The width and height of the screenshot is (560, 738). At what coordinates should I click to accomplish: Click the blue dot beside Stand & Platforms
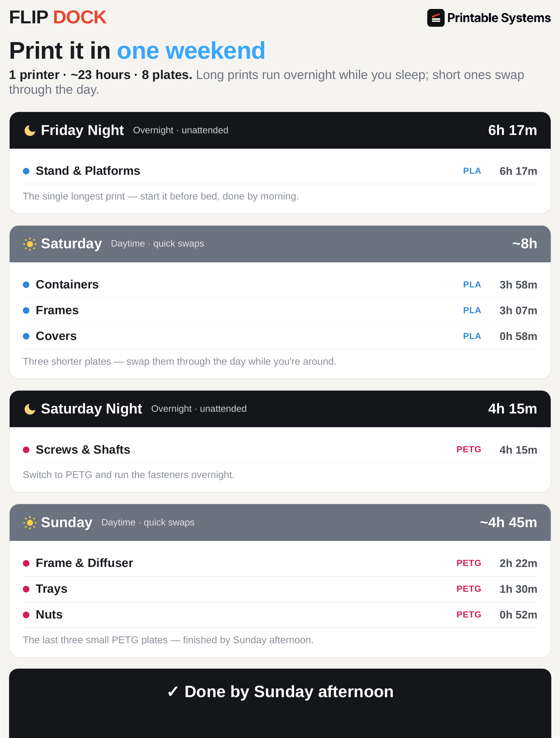tap(26, 171)
